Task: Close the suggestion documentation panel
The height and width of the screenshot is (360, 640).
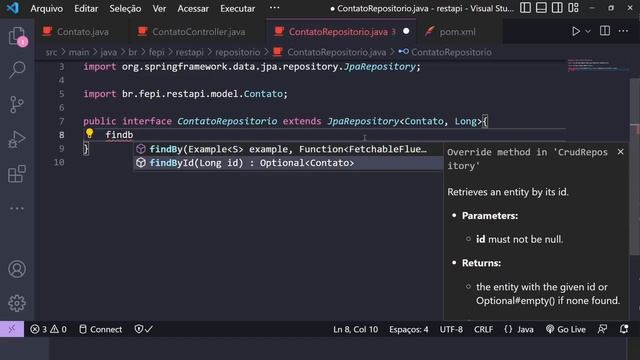Action: [620, 152]
